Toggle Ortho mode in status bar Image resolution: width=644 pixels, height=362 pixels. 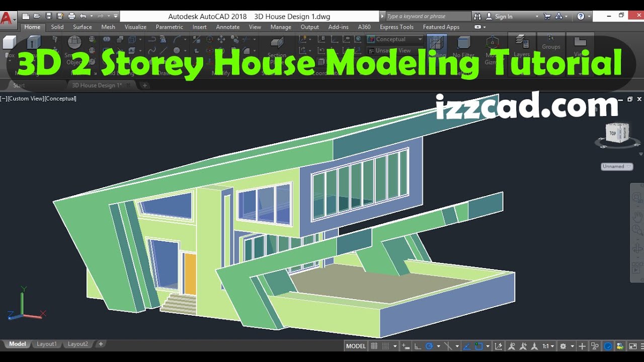(418, 346)
